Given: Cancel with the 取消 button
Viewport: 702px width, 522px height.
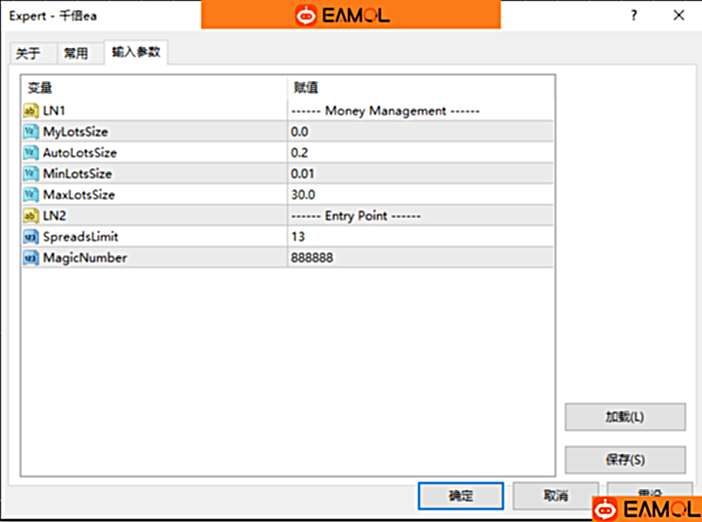Looking at the screenshot, I should click(x=556, y=496).
